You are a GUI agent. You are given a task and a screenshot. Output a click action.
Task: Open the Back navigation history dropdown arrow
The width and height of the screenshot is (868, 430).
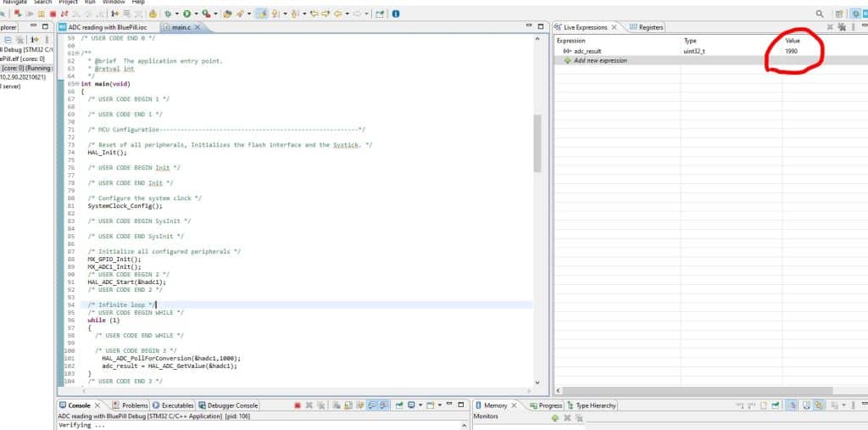pyautogui.click(x=347, y=14)
